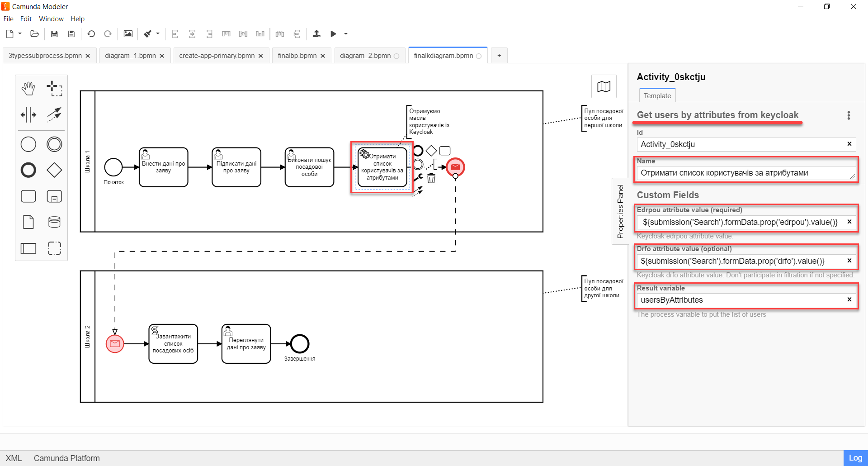This screenshot has width=868, height=466.
Task: Clear the Edrpou attribute value field
Action: point(849,222)
